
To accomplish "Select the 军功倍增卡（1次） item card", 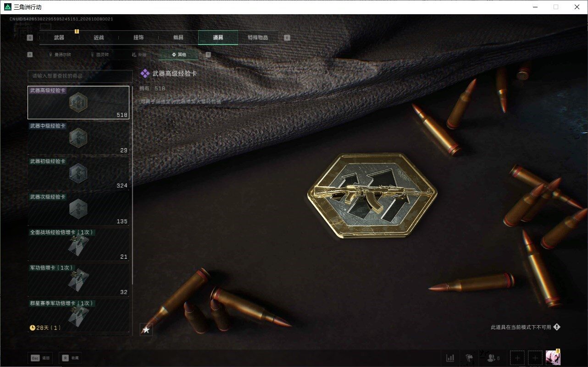I will (78, 280).
